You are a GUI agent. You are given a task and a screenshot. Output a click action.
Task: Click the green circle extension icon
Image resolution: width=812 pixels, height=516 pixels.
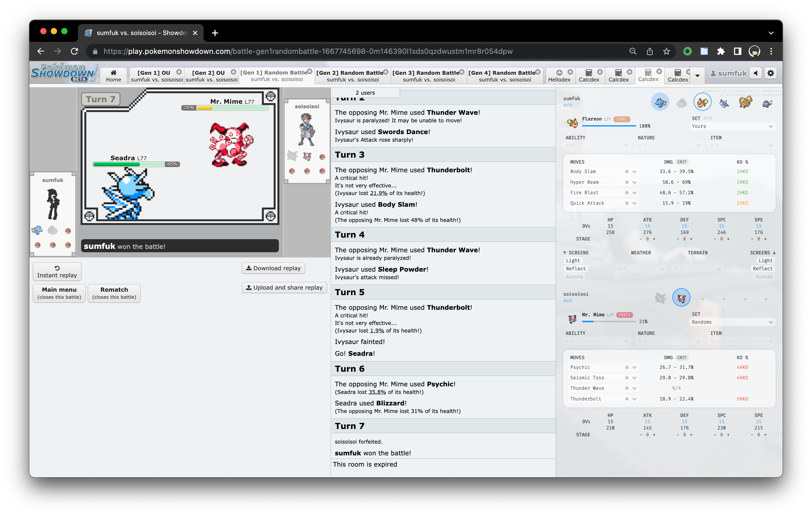687,51
